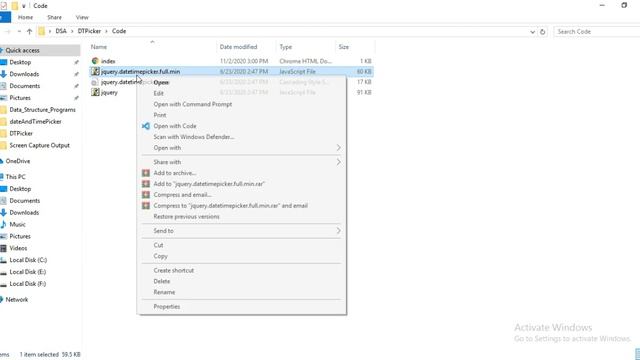This screenshot has width=640, height=360.
Task: Expand the Share with submenu
Action: pos(241,162)
